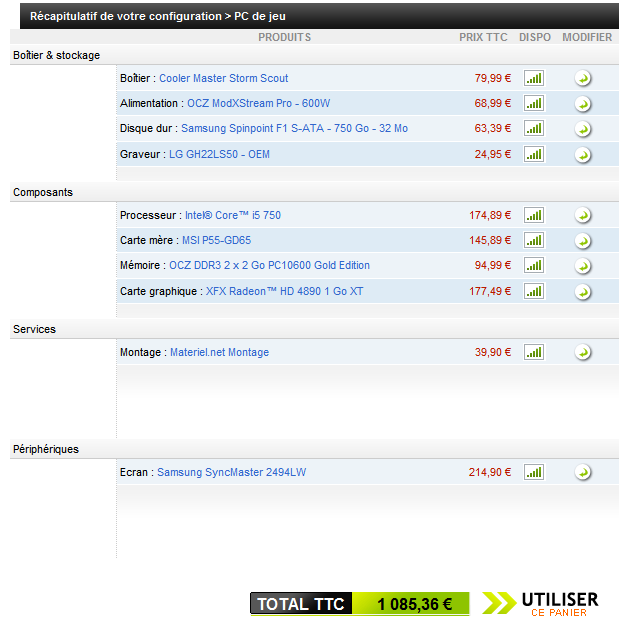Click modify icon for OCZ DDR3 memory row
The height and width of the screenshot is (631, 619).
tap(582, 267)
